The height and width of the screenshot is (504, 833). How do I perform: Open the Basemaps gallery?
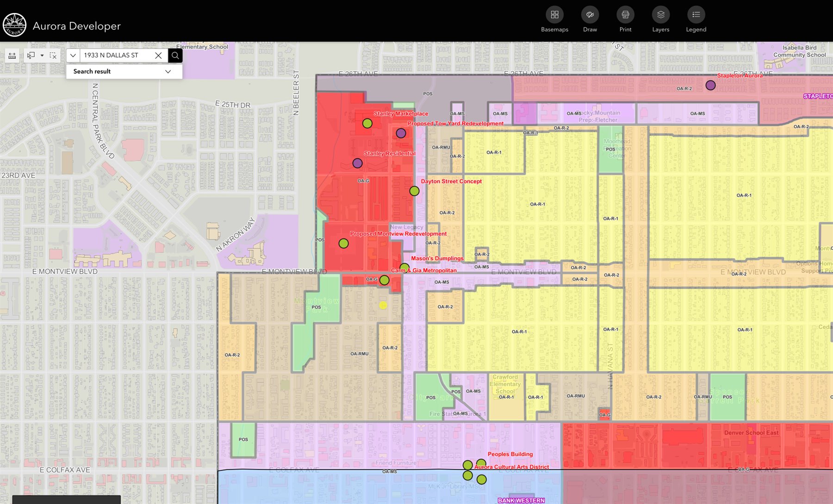click(x=554, y=15)
